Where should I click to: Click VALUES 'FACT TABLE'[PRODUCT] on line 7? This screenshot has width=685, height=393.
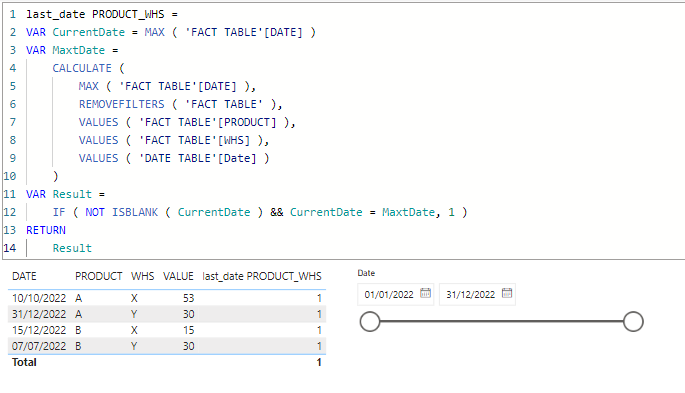[x=187, y=122]
